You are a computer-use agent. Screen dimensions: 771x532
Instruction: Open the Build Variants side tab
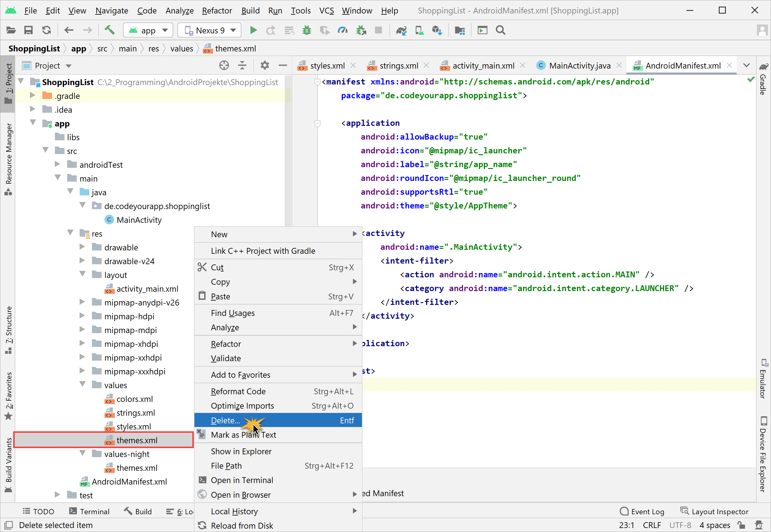9,465
